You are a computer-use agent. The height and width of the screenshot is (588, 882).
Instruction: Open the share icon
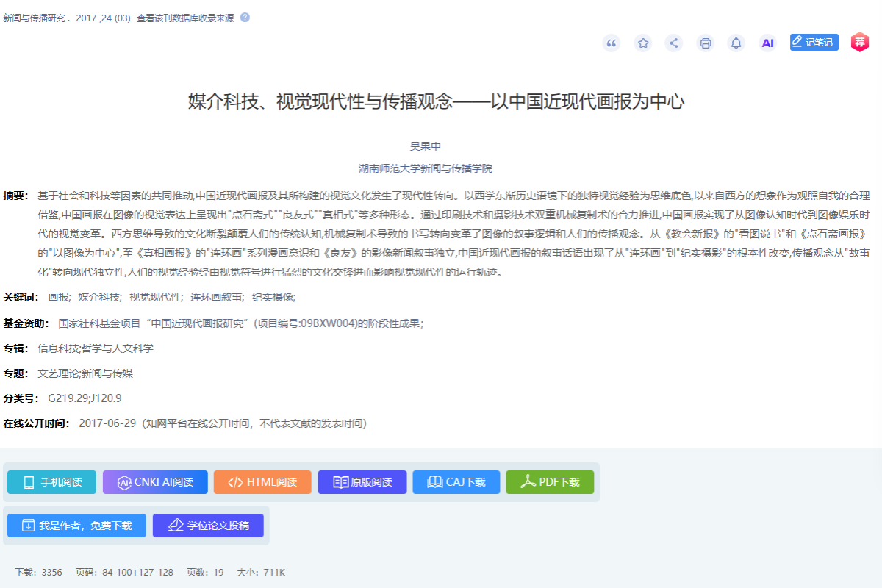pos(674,43)
